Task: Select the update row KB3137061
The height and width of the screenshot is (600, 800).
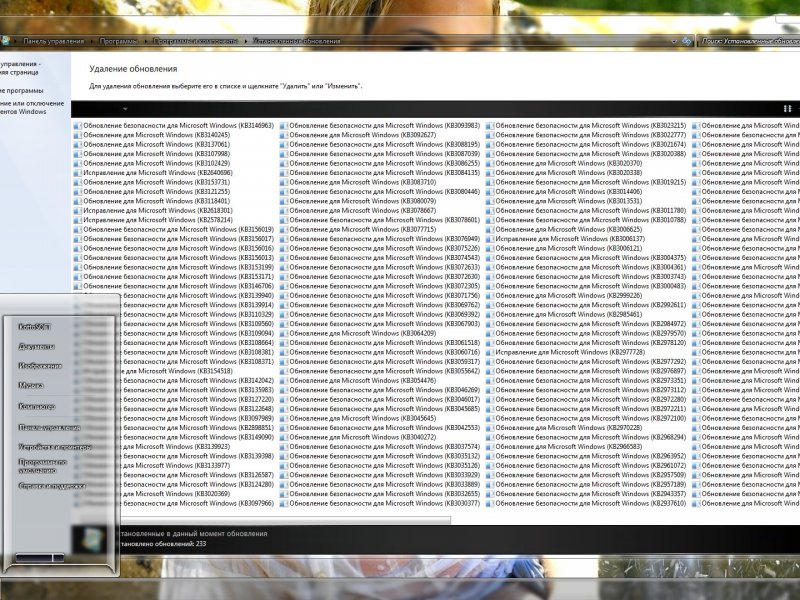Action: pyautogui.click(x=152, y=144)
